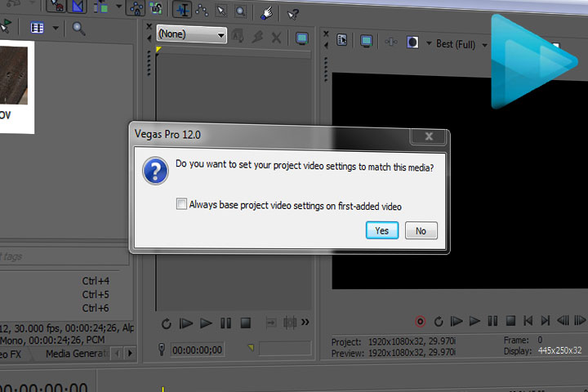Click the Ctrl+6 shortcut entry
588x392 pixels.
(x=96, y=308)
